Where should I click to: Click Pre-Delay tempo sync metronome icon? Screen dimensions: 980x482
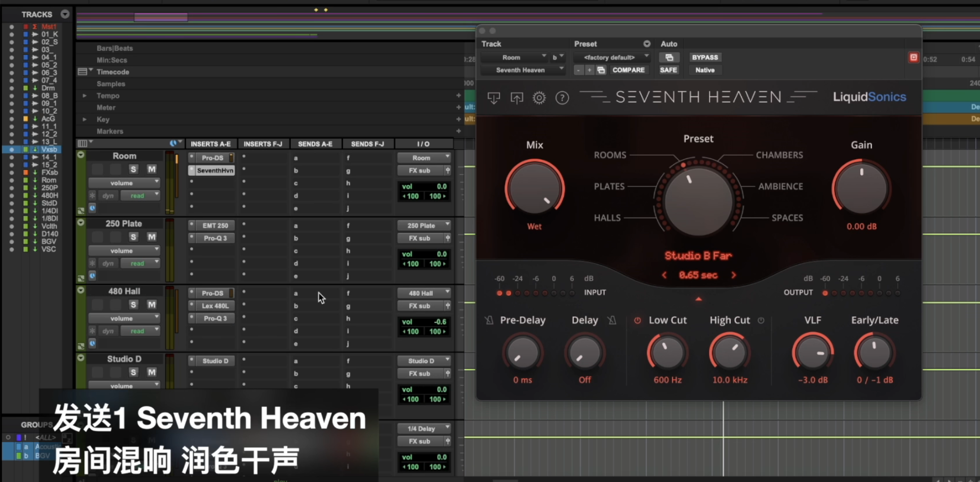(x=489, y=320)
